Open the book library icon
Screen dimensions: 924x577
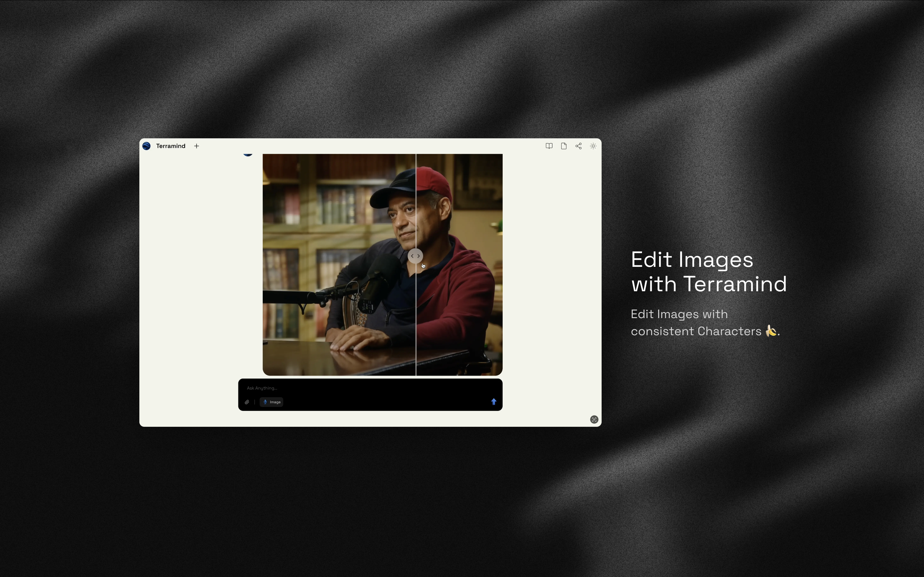(x=549, y=146)
